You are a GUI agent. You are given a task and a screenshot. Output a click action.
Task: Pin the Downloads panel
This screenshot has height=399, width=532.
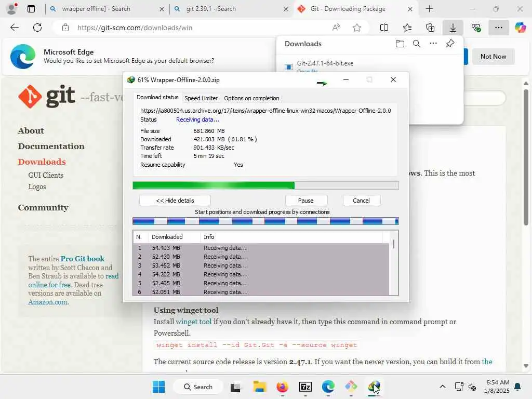450,44
